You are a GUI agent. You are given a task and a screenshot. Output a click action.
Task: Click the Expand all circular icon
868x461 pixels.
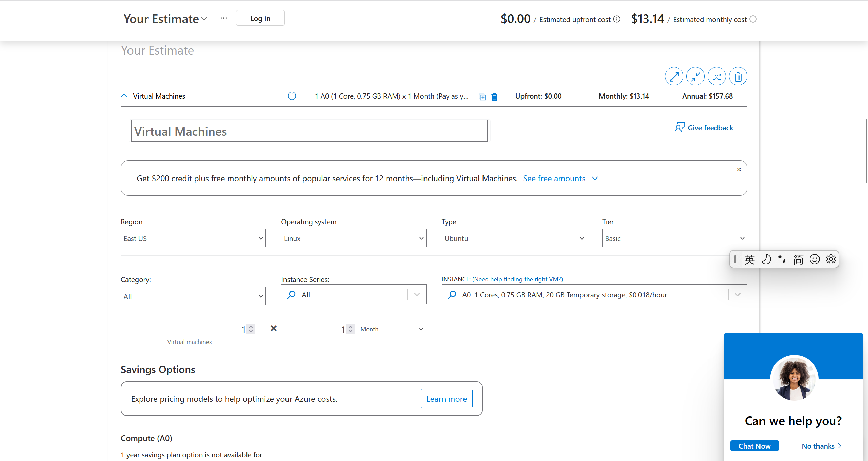point(674,77)
